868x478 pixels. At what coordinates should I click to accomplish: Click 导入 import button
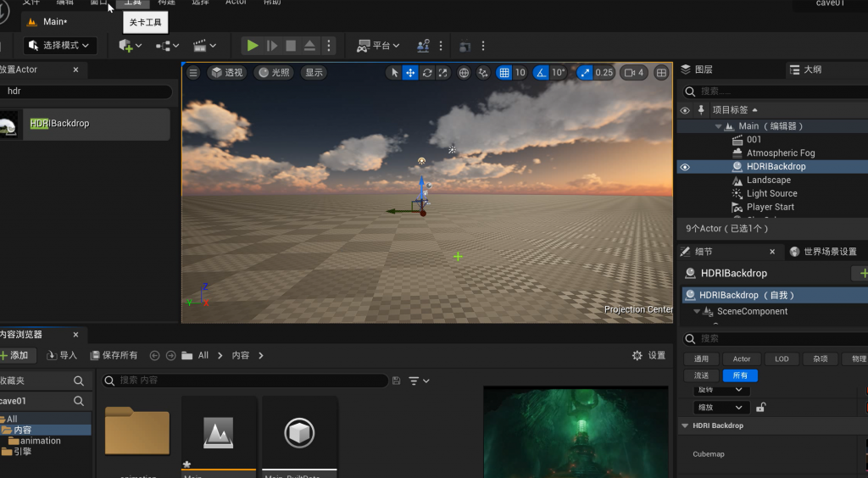[61, 355]
